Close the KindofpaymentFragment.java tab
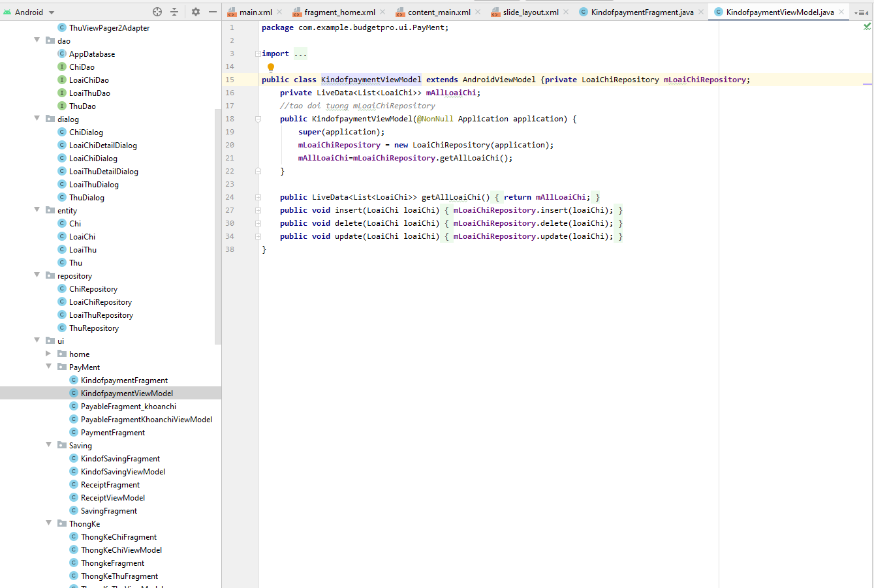This screenshot has height=588, width=874. tap(701, 12)
